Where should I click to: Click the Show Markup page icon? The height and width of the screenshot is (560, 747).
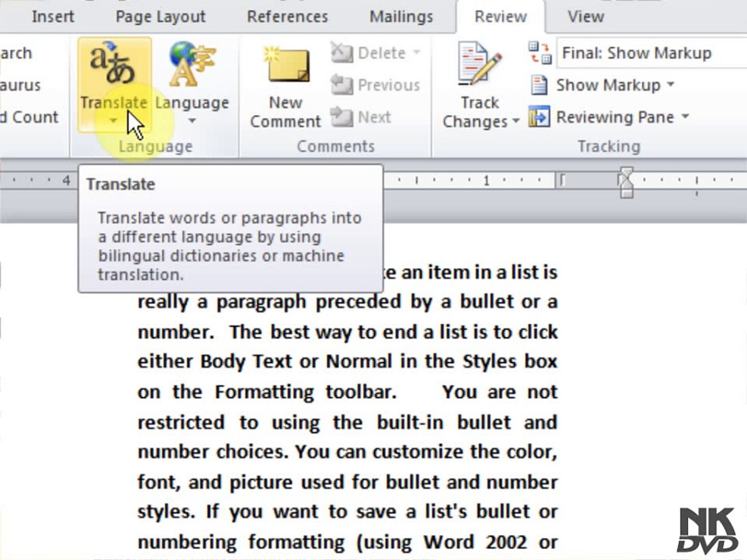pos(539,85)
